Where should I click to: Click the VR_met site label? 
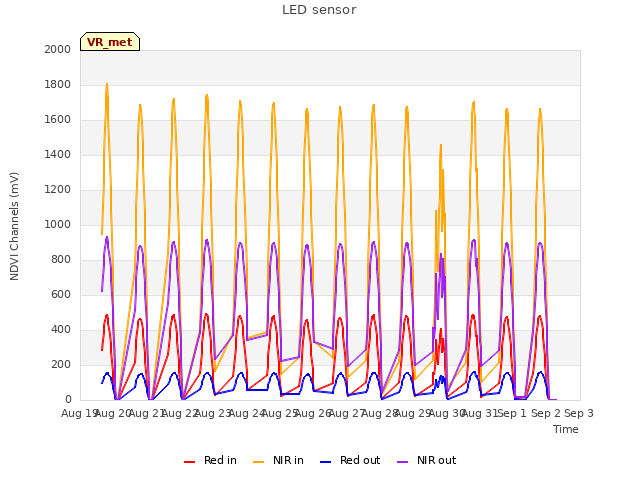(x=110, y=42)
